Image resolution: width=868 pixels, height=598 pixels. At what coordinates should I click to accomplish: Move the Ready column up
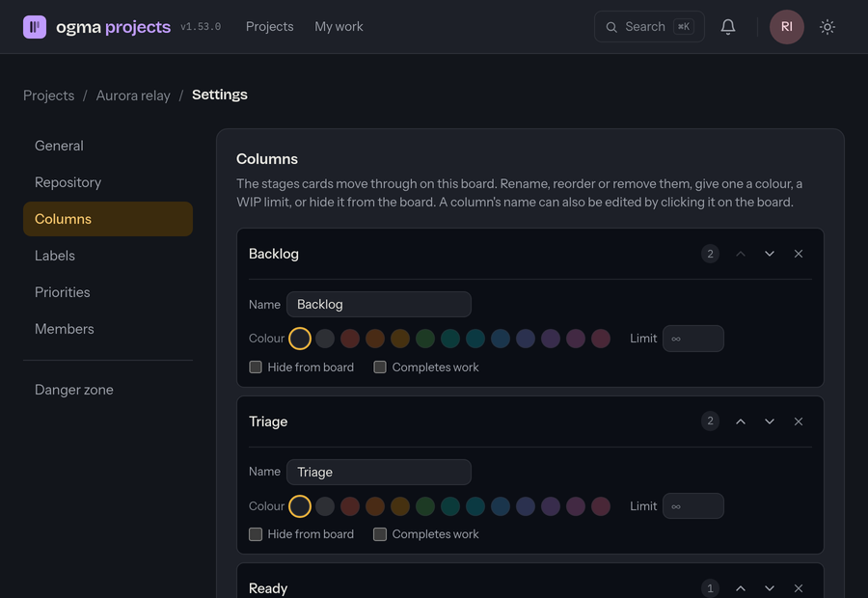click(x=741, y=588)
